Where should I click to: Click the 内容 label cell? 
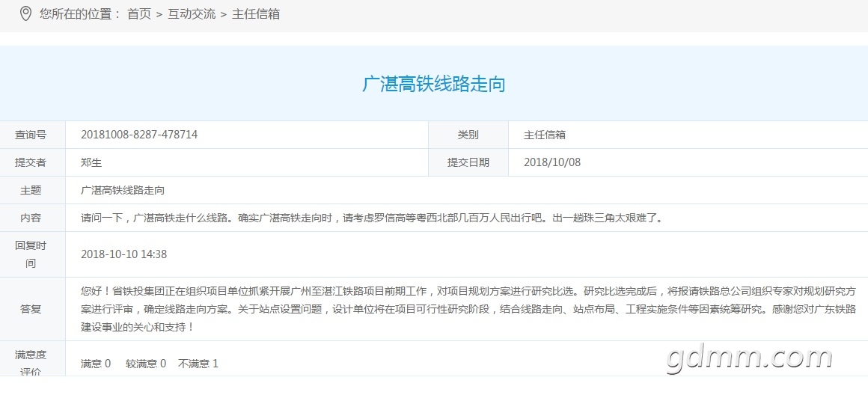[33, 218]
